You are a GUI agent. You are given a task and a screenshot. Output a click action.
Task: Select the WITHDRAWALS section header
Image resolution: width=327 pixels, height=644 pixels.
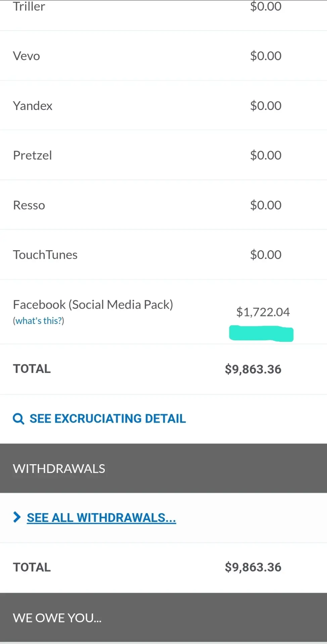(163, 468)
